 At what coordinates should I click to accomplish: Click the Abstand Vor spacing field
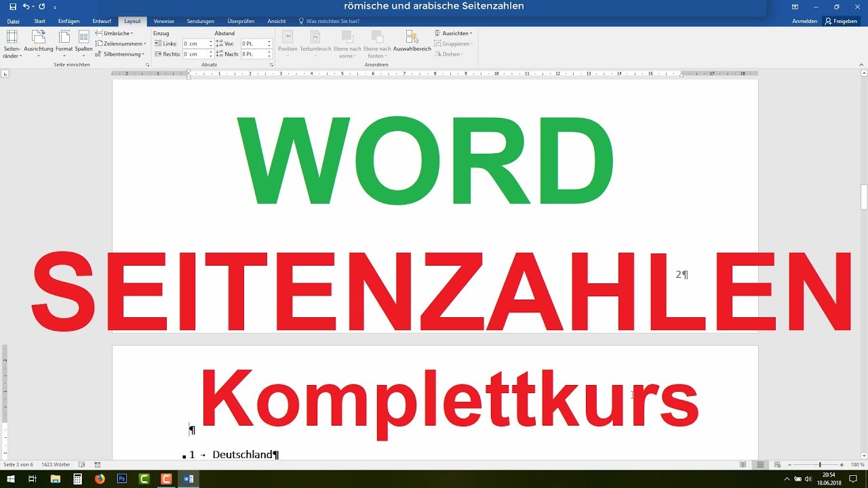click(x=253, y=43)
